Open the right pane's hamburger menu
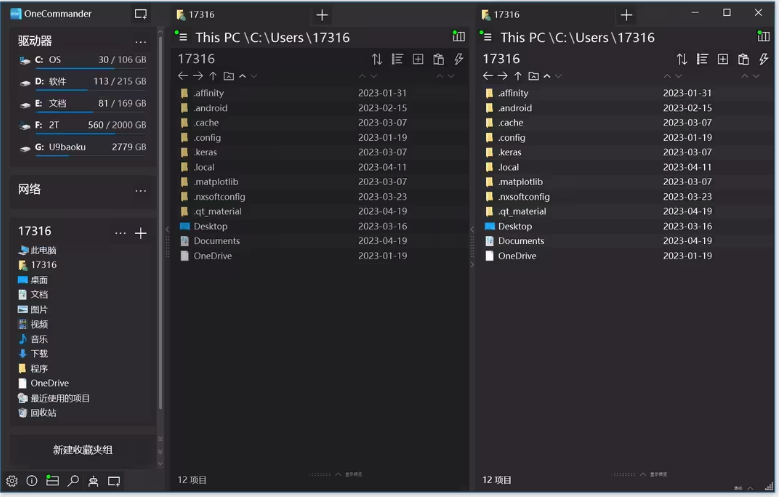Viewport: 781px width, 497px height. click(x=487, y=37)
